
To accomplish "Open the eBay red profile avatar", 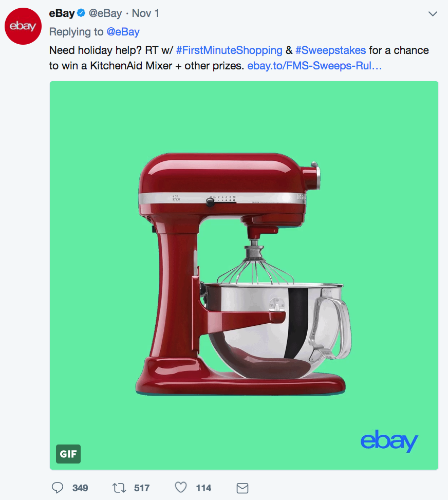I will 23,26.
